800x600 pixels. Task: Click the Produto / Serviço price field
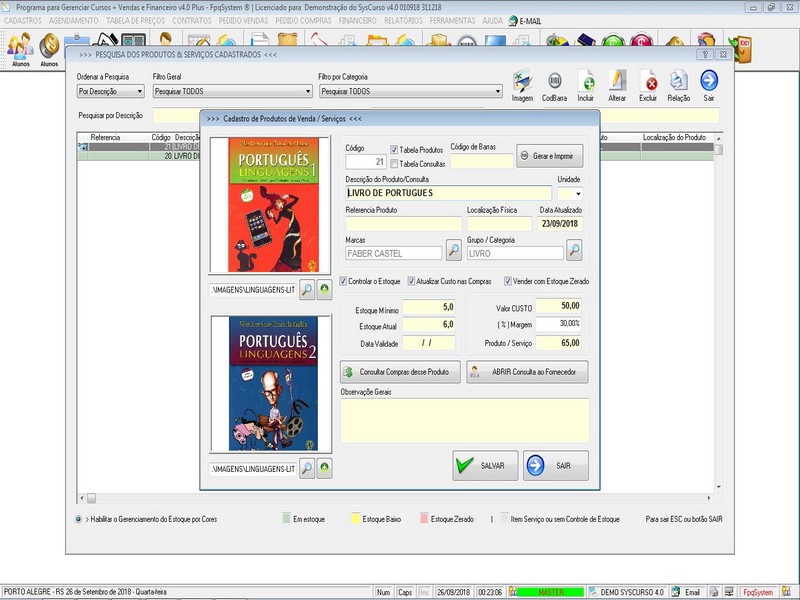559,343
